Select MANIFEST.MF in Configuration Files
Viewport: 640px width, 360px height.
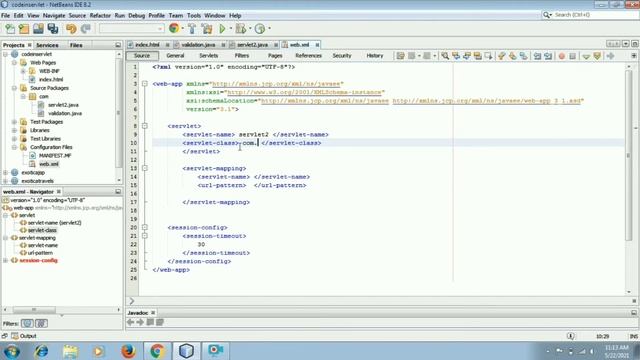point(55,156)
